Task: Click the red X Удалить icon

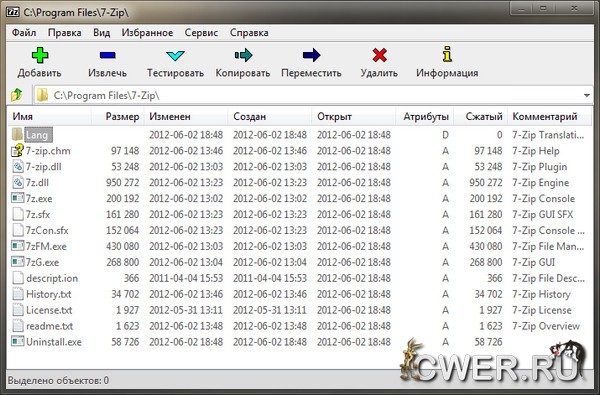Action: [379, 55]
